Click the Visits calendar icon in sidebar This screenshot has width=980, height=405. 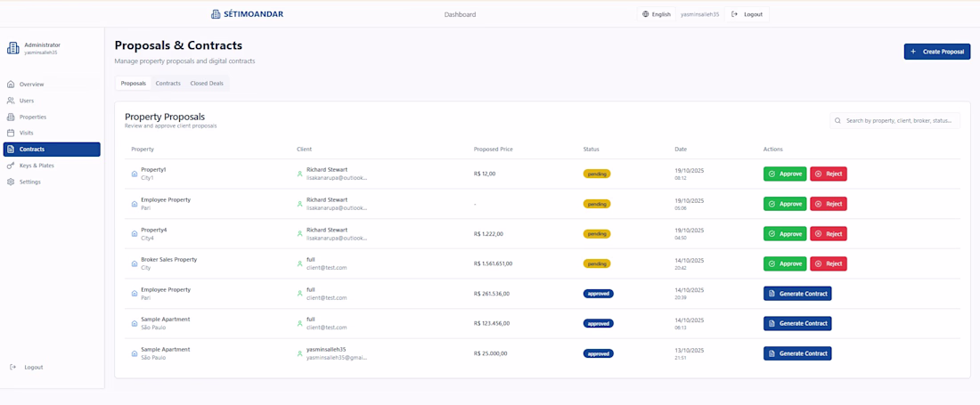pyautogui.click(x=11, y=133)
